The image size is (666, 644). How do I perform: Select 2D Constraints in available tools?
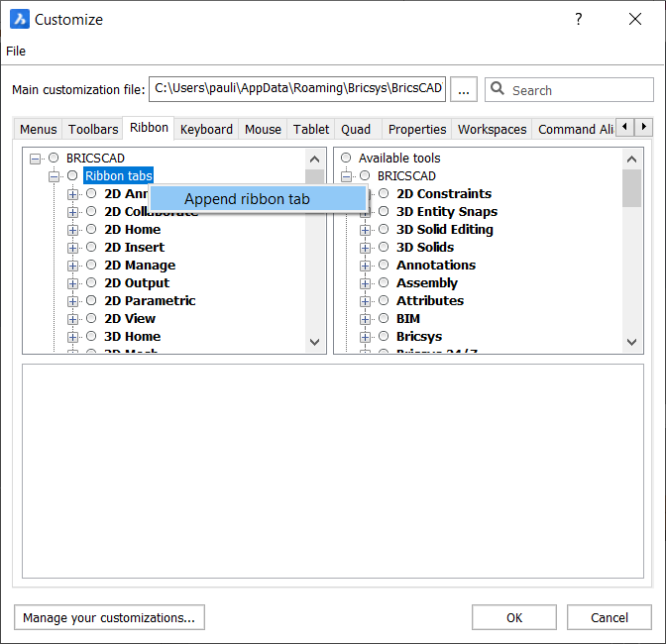tap(444, 194)
